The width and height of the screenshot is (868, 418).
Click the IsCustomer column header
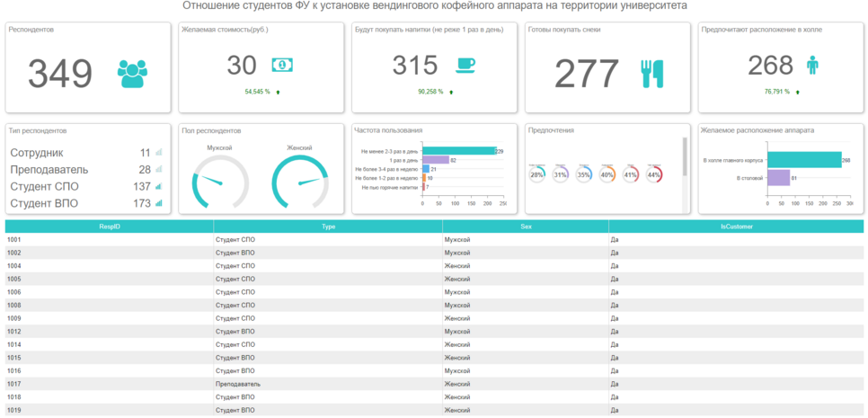click(x=735, y=227)
